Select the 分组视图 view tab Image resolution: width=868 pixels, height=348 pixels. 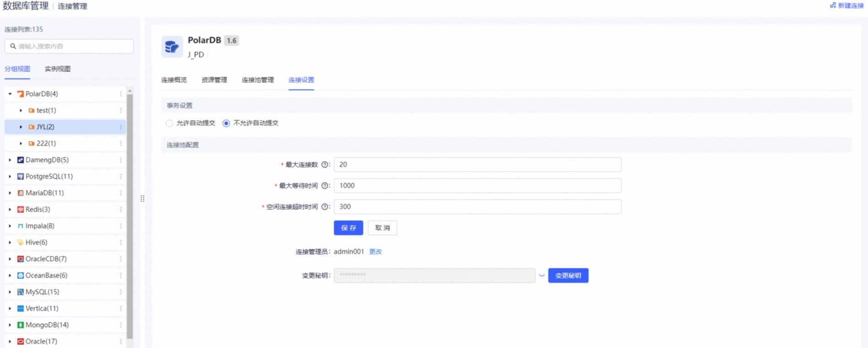coord(17,69)
